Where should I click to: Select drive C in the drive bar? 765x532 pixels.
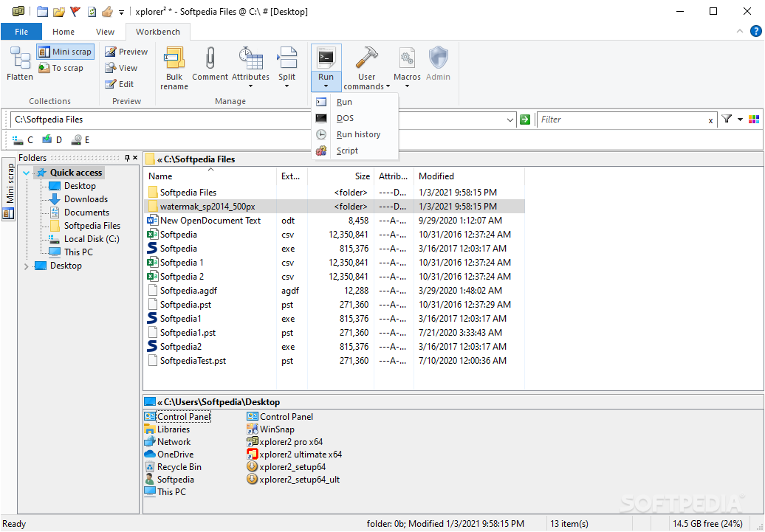coord(23,140)
